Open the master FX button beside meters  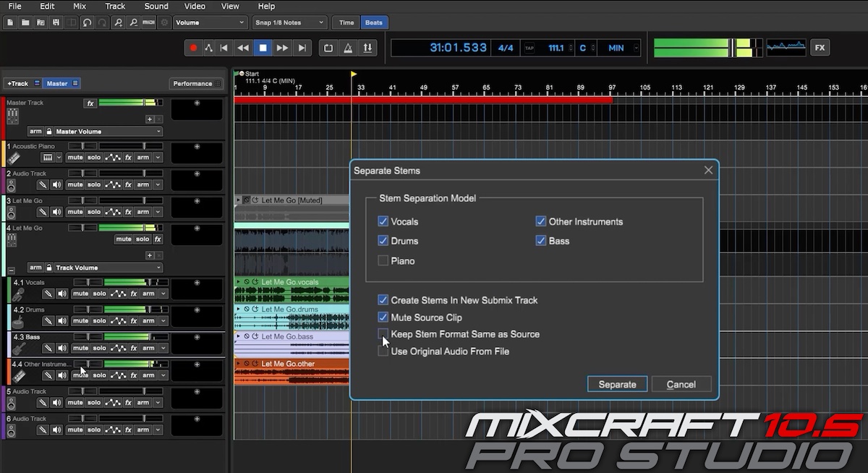click(820, 48)
